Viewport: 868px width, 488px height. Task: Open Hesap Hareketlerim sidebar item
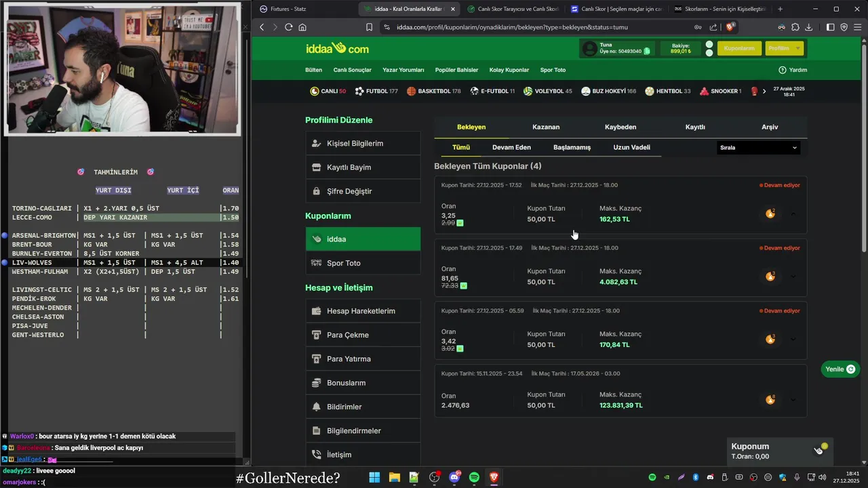(x=363, y=311)
